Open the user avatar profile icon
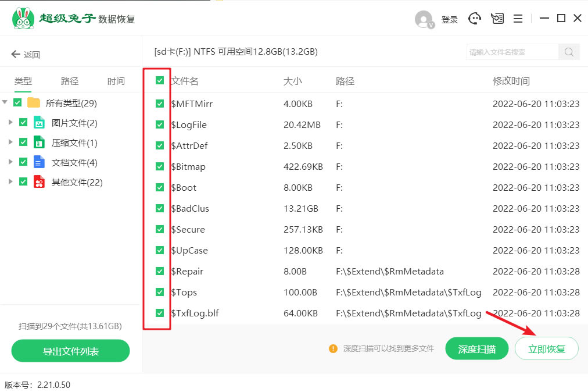This screenshot has height=392, width=588. pyautogui.click(x=424, y=19)
